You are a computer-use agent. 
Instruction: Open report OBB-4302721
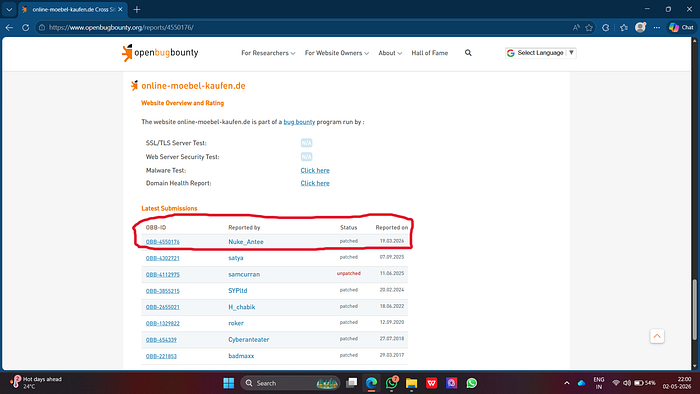(162, 258)
